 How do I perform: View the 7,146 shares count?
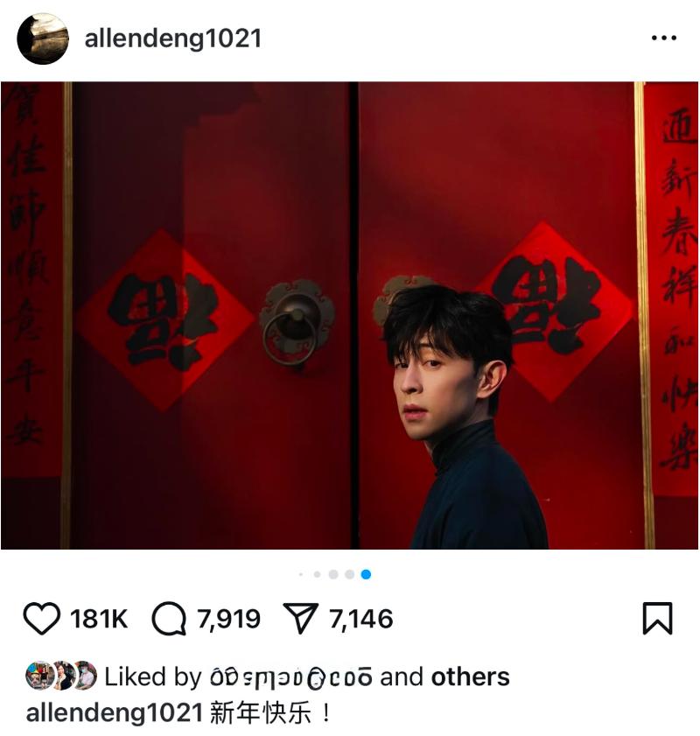360,619
